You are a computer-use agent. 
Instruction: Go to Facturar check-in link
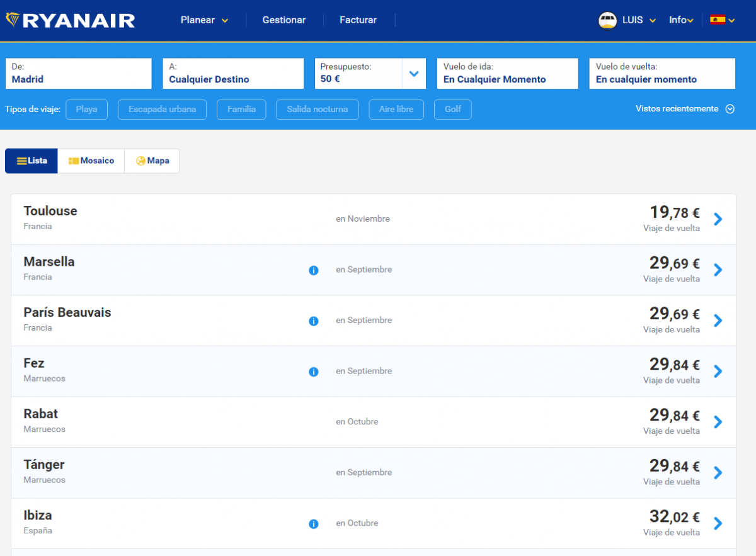click(358, 20)
